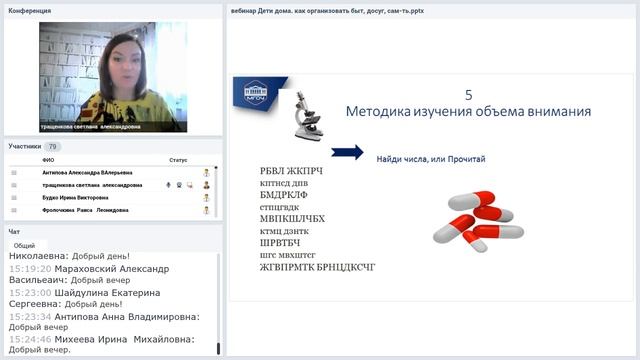Screen dimensions: 640x360
Task: Click letter row ЖГВПРМТК БРНЦДКСЧГ
Action: coord(318,267)
